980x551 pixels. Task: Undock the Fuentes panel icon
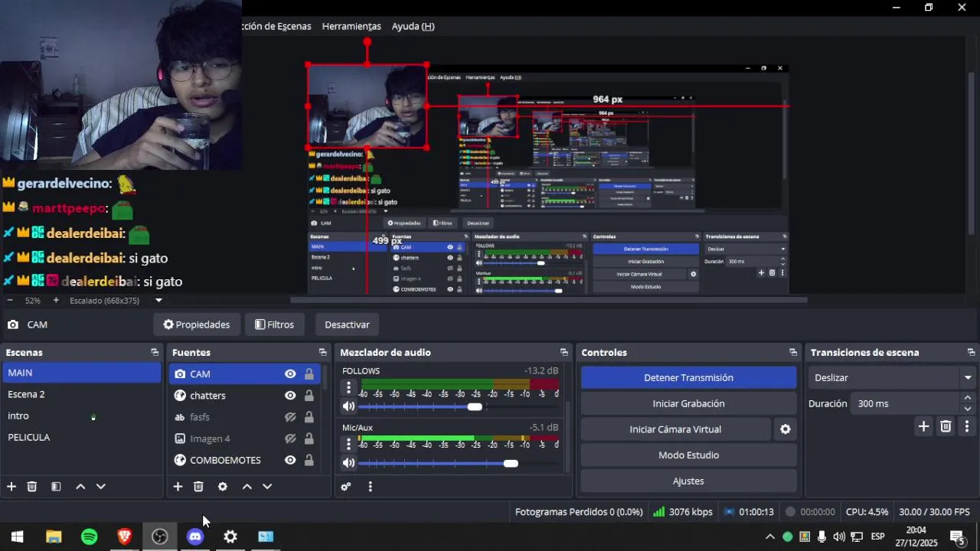click(x=322, y=353)
